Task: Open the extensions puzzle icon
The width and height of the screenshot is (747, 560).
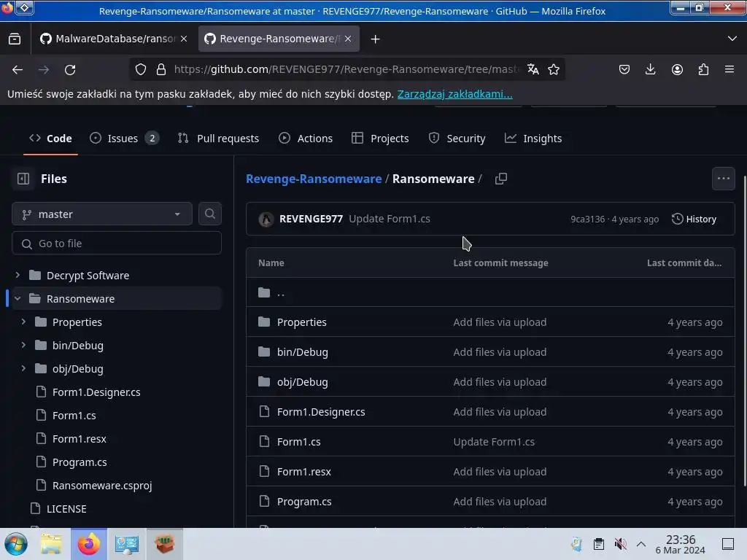Action: tap(703, 69)
